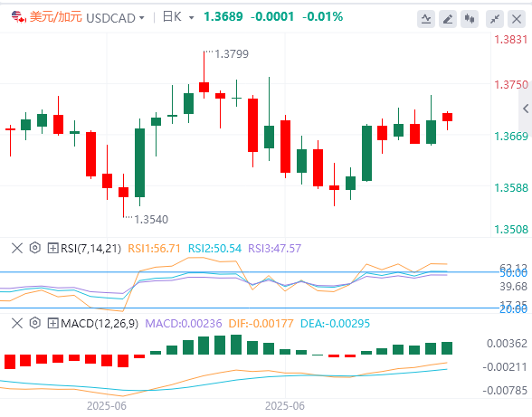Expand the USDCAD symbol dropdown arrow
Viewport: 532px width, 417px height.
pyautogui.click(x=142, y=18)
